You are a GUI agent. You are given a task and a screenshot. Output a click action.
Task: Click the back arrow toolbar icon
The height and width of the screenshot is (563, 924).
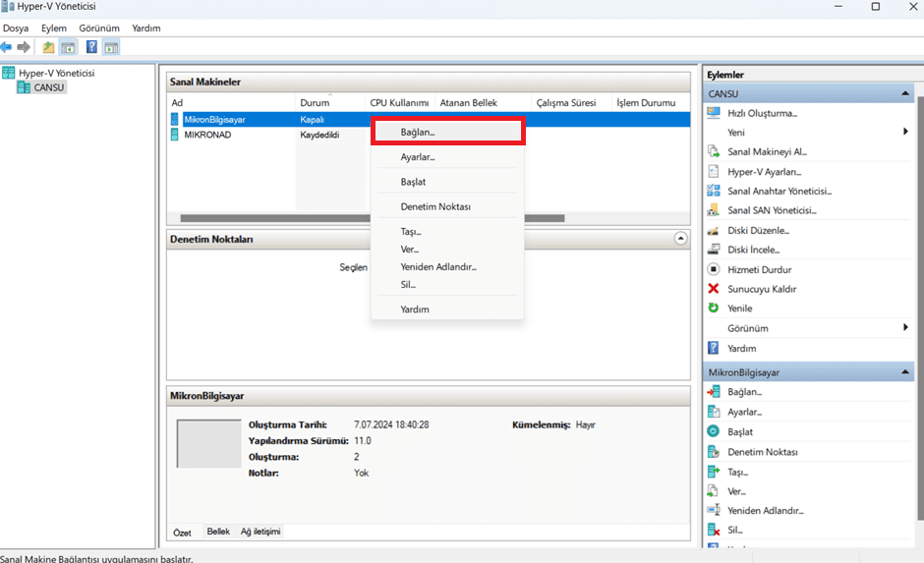pyautogui.click(x=7, y=47)
